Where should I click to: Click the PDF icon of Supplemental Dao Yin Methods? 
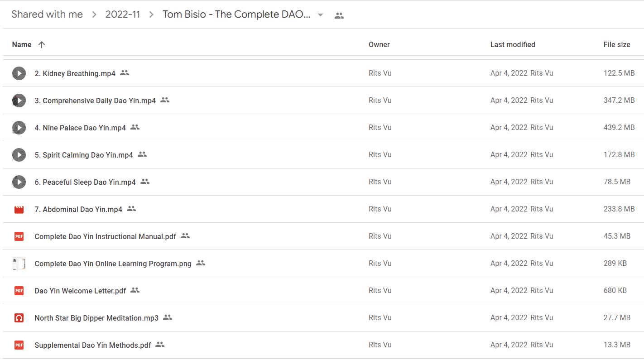(x=19, y=345)
